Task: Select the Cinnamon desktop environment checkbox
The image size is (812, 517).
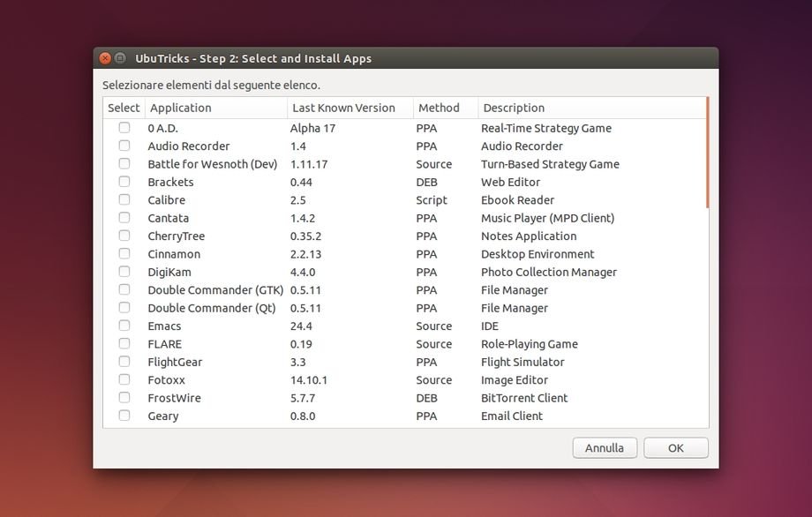Action: [124, 254]
